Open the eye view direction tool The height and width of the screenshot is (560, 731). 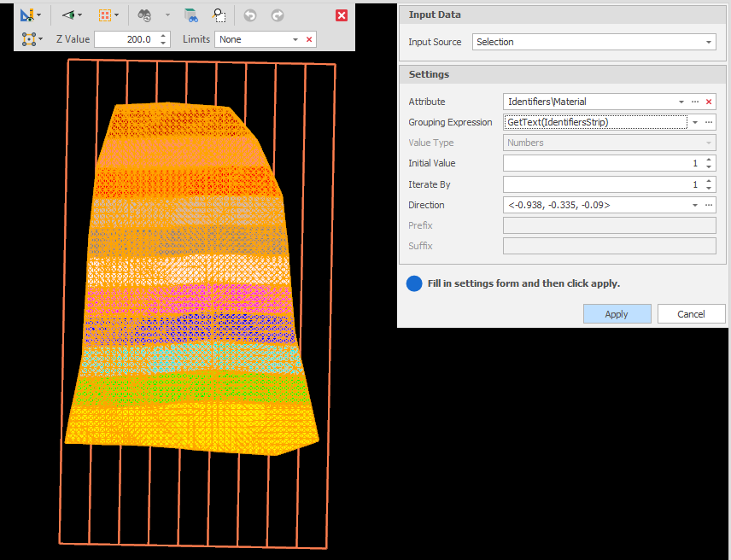pos(69,15)
